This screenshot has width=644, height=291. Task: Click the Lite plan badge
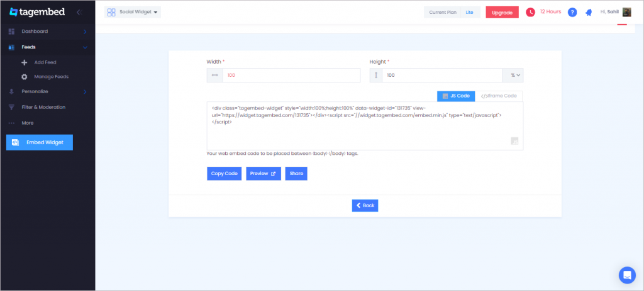(469, 13)
